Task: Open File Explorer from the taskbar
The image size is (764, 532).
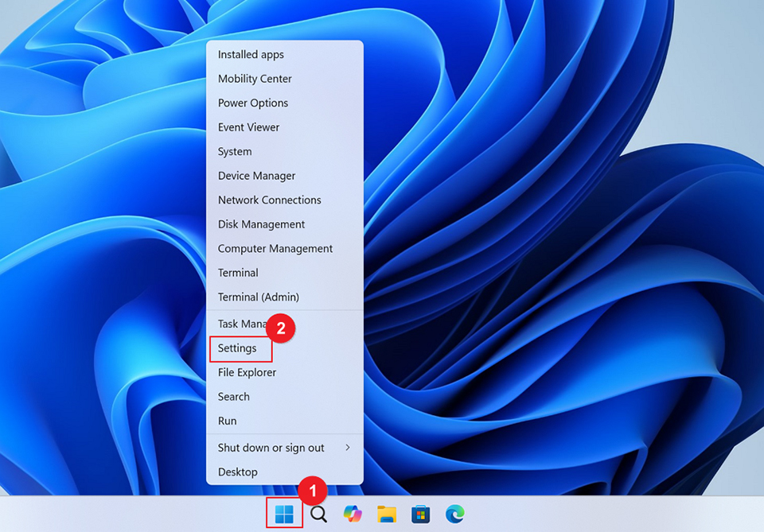Action: coord(387,514)
